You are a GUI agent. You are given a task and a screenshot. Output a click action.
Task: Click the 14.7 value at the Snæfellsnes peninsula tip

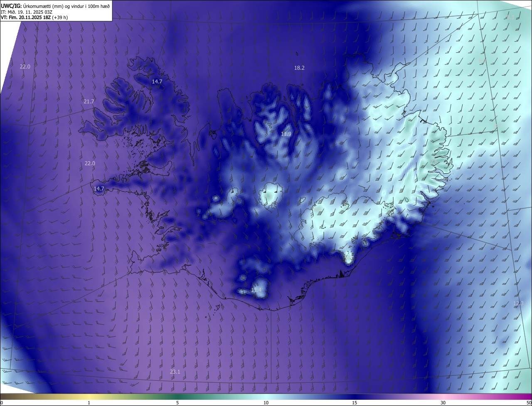click(x=99, y=188)
